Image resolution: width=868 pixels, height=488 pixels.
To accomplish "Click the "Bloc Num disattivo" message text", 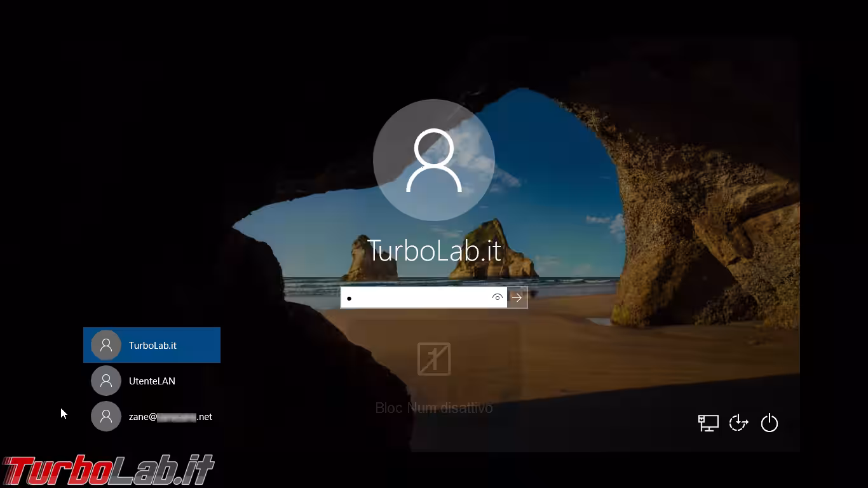I will pos(434,408).
